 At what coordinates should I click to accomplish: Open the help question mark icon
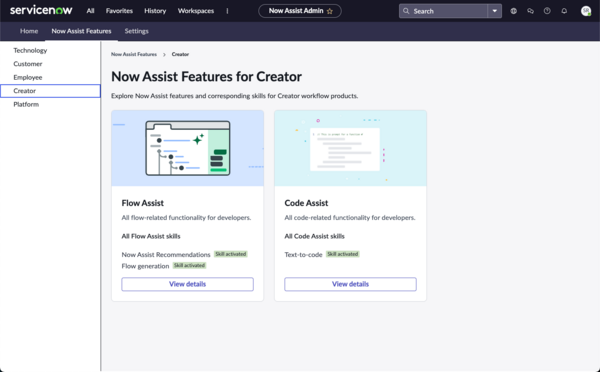pos(547,11)
